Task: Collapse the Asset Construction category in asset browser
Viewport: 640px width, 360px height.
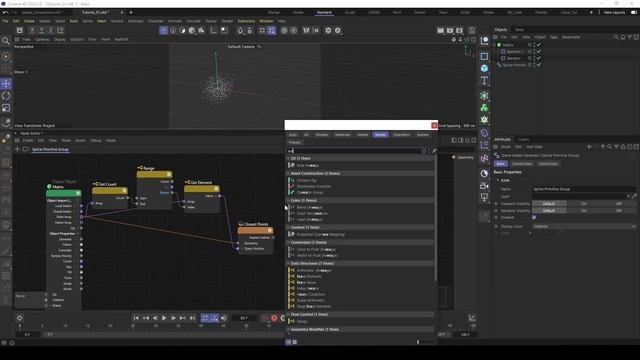Action: pos(288,173)
